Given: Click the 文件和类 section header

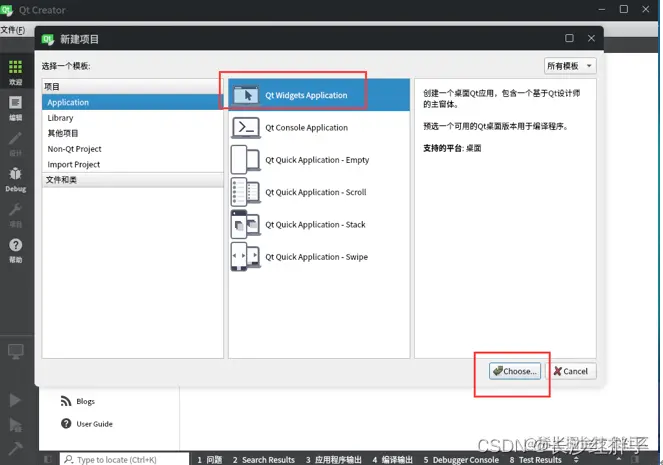Looking at the screenshot, I should coord(132,180).
